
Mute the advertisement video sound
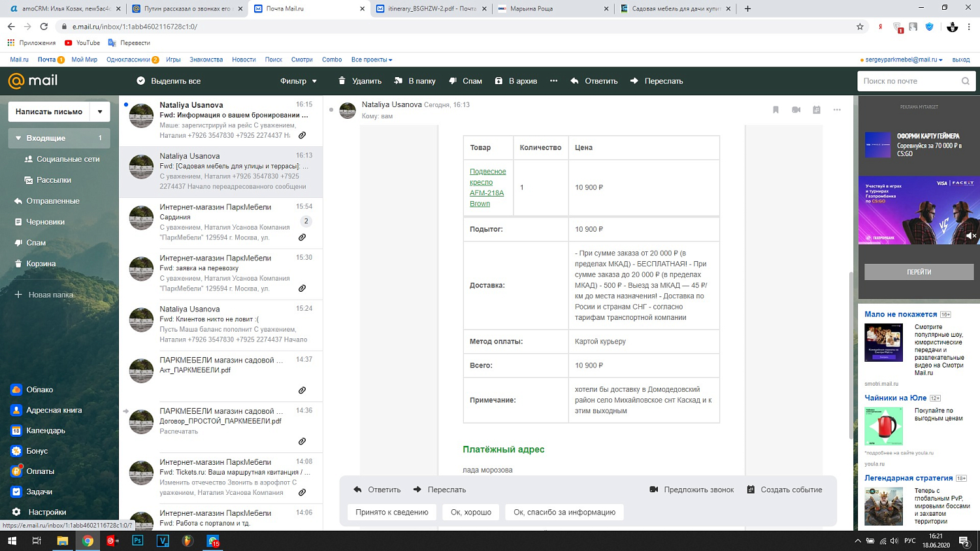(971, 236)
